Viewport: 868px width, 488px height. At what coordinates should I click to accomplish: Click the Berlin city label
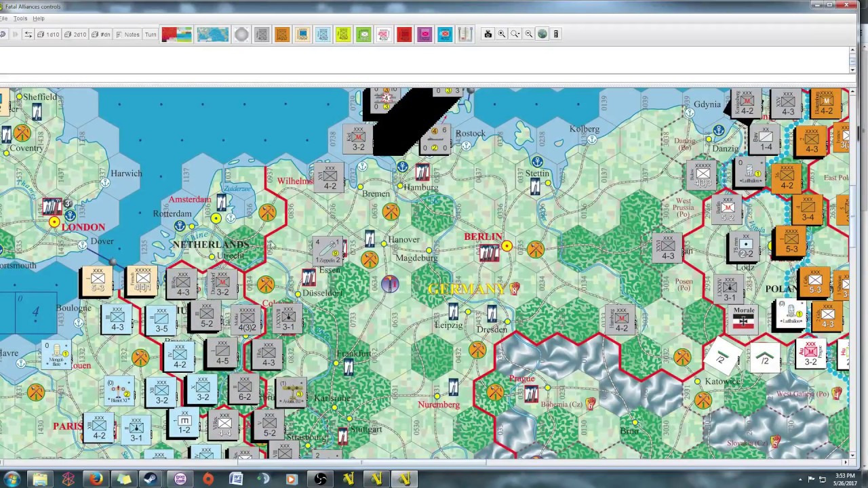pos(483,237)
